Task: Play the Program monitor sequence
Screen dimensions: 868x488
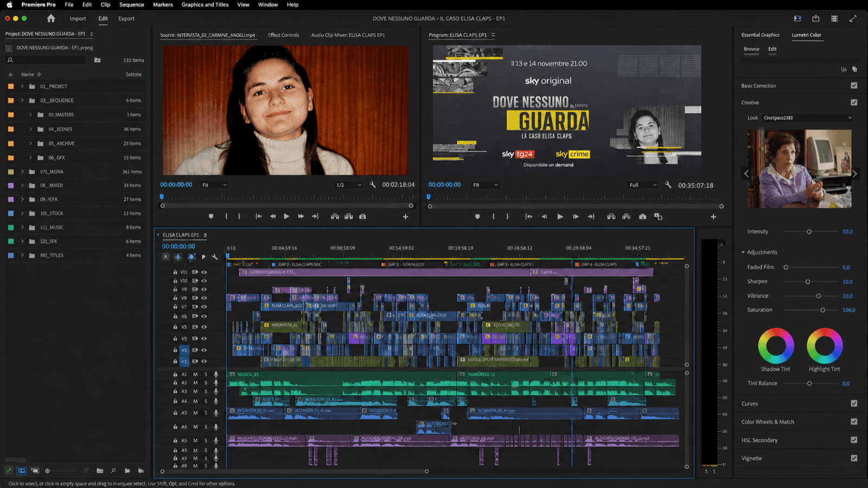Action: [x=560, y=216]
